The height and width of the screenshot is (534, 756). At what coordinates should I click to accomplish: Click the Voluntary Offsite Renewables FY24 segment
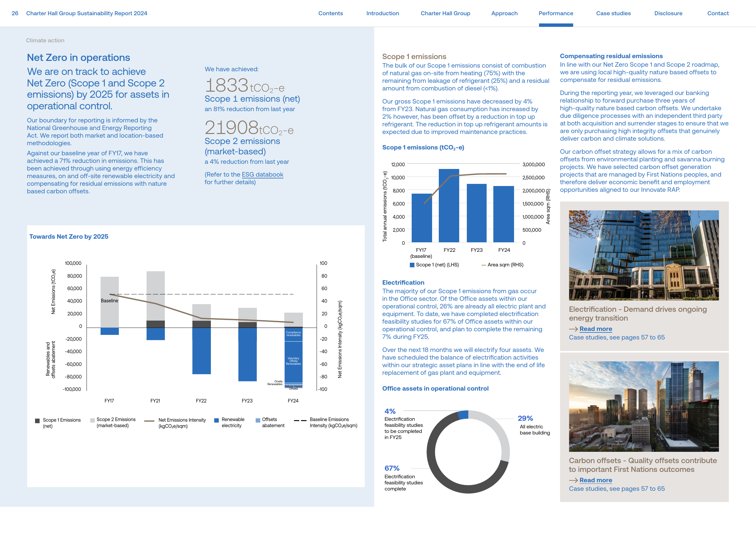click(x=293, y=362)
